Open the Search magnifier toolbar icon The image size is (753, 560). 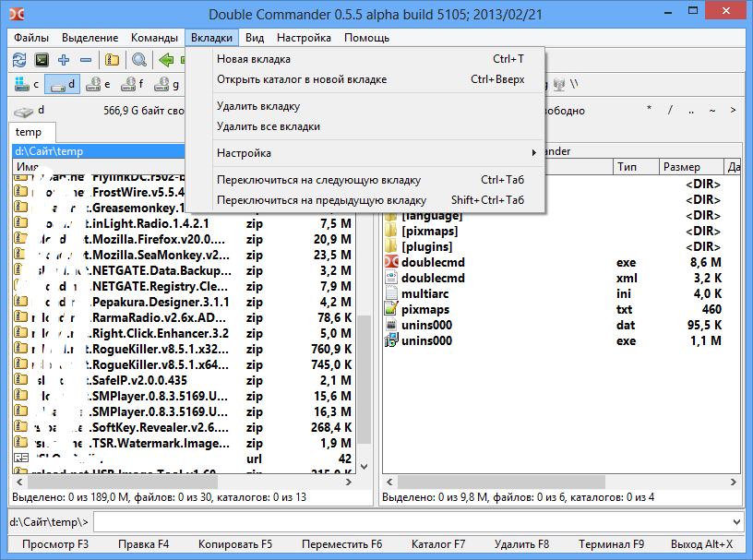pyautogui.click(x=139, y=60)
